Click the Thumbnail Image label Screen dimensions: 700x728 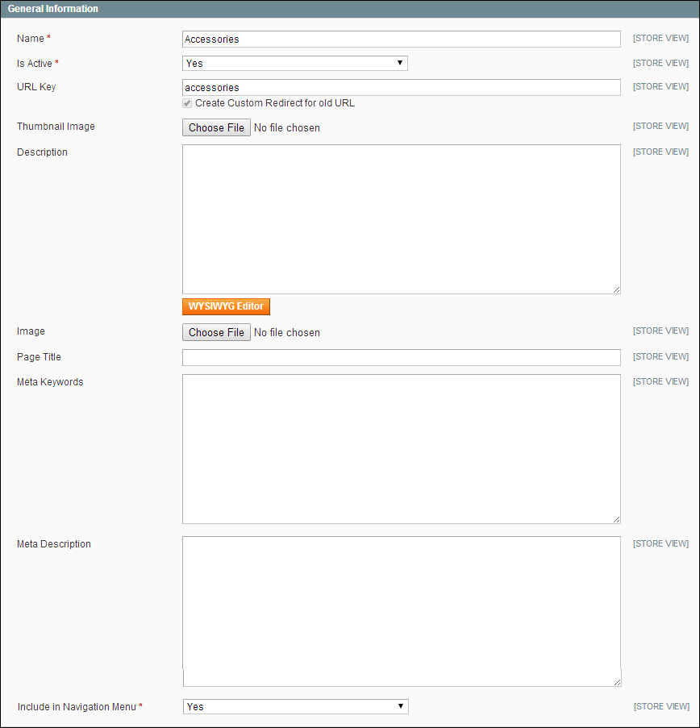click(x=56, y=127)
